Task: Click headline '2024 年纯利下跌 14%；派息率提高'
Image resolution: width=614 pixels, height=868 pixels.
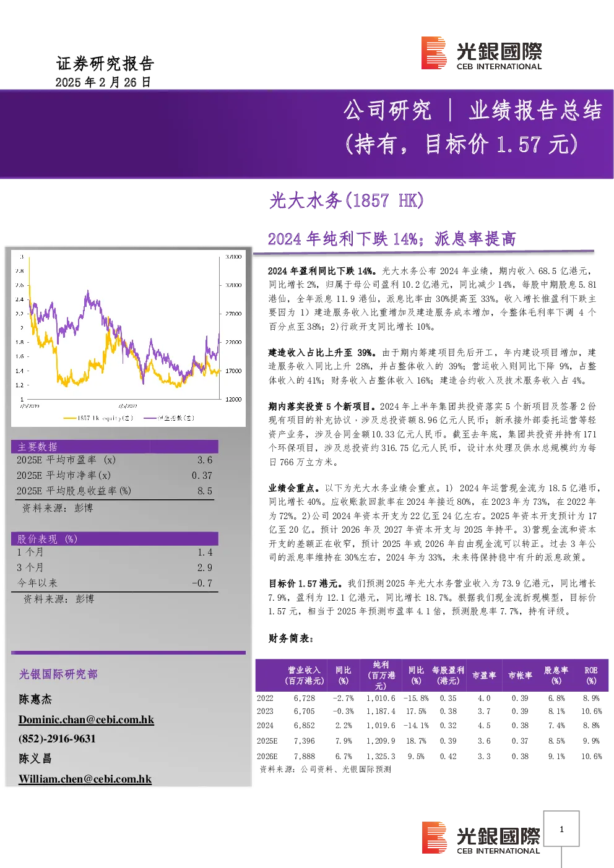Action: 392,239
